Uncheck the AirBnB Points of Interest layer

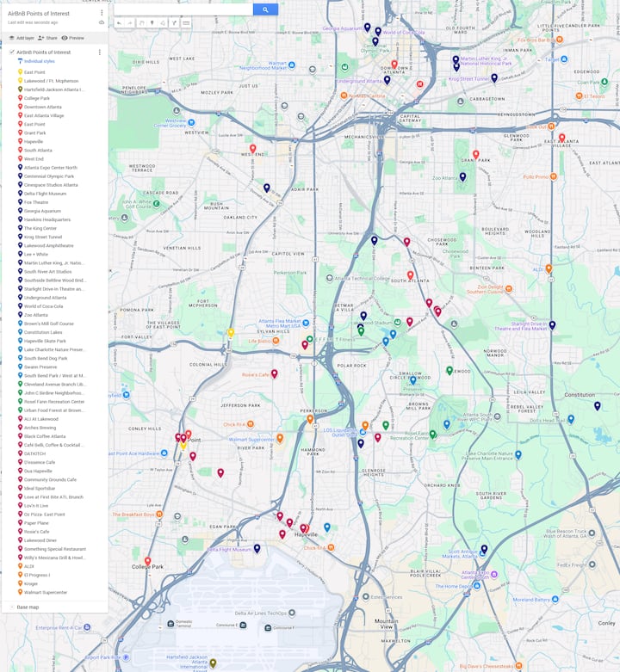(11, 52)
